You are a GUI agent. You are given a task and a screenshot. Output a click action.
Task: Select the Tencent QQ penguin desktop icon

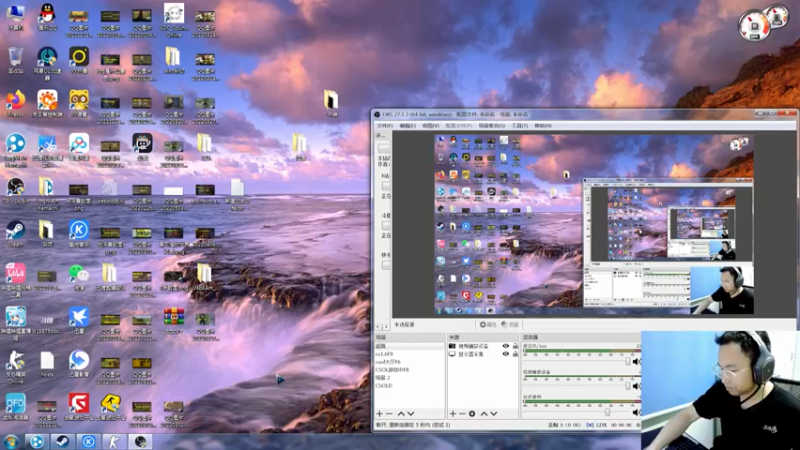point(47,17)
